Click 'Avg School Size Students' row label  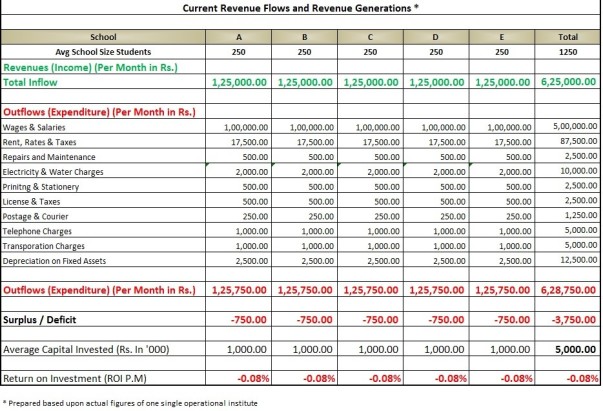point(103,52)
